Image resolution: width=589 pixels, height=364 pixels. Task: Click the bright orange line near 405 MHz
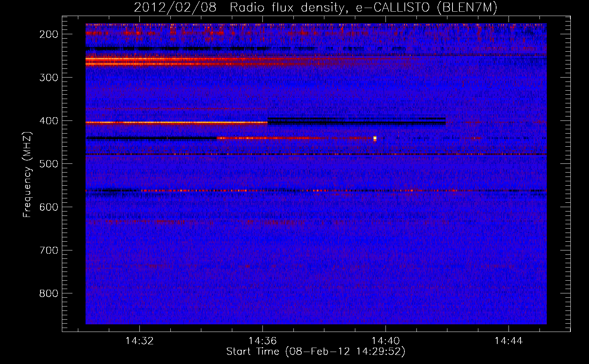[x=177, y=123]
